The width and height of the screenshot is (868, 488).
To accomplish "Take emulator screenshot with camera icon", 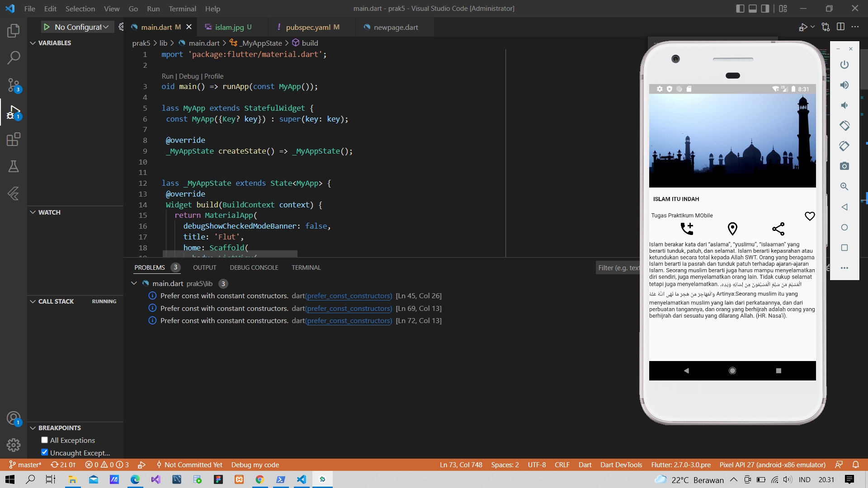I will click(x=844, y=166).
